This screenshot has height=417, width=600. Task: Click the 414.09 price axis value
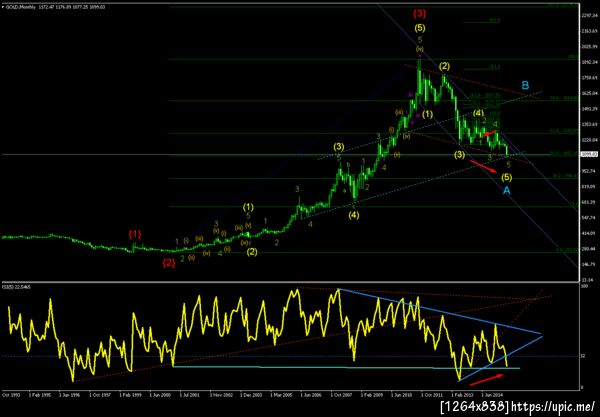[588, 233]
